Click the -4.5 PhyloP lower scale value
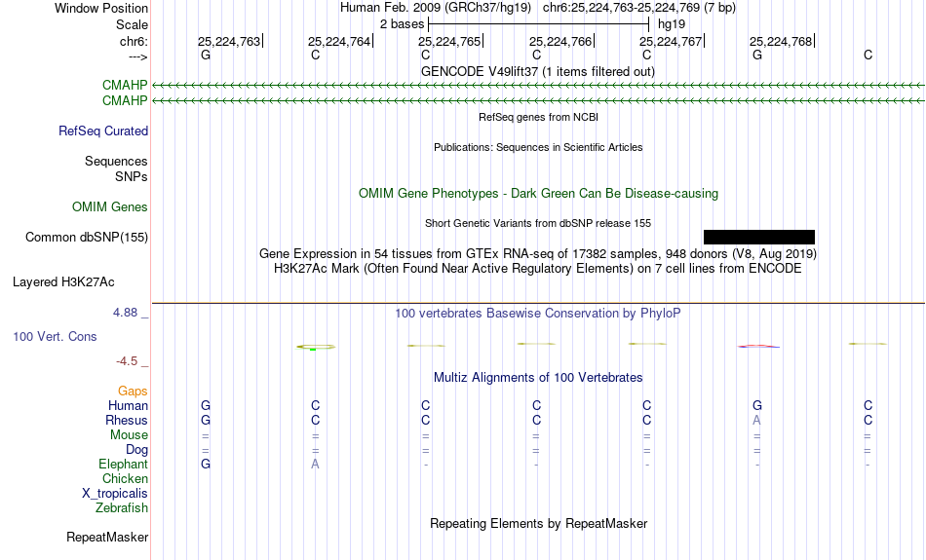Image resolution: width=926 pixels, height=560 pixels. pyautogui.click(x=127, y=361)
